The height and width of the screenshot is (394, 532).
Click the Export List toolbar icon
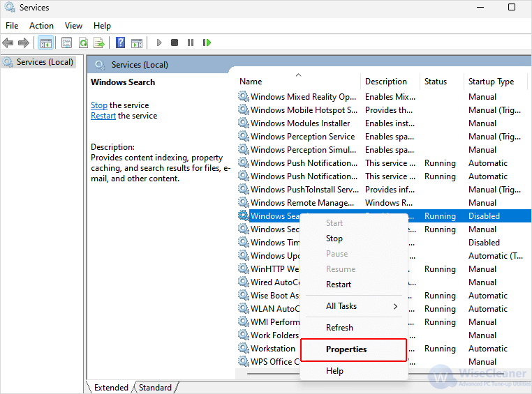(x=99, y=43)
